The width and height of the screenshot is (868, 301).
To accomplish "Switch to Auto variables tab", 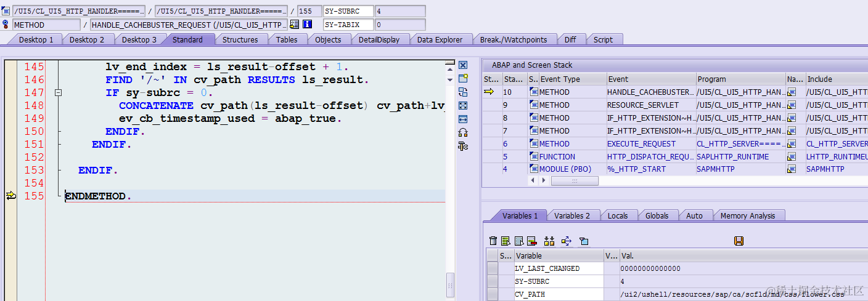I will tap(694, 215).
